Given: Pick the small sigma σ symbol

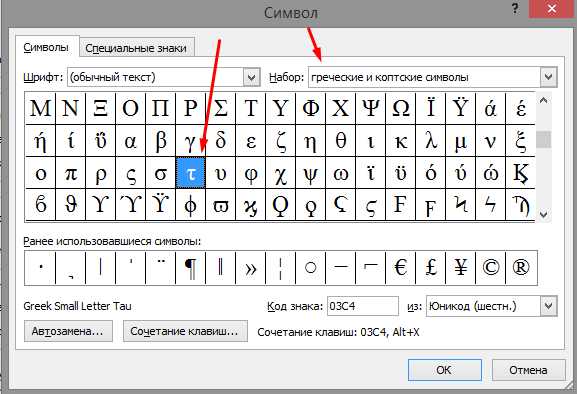Looking at the screenshot, I should 160,173.
